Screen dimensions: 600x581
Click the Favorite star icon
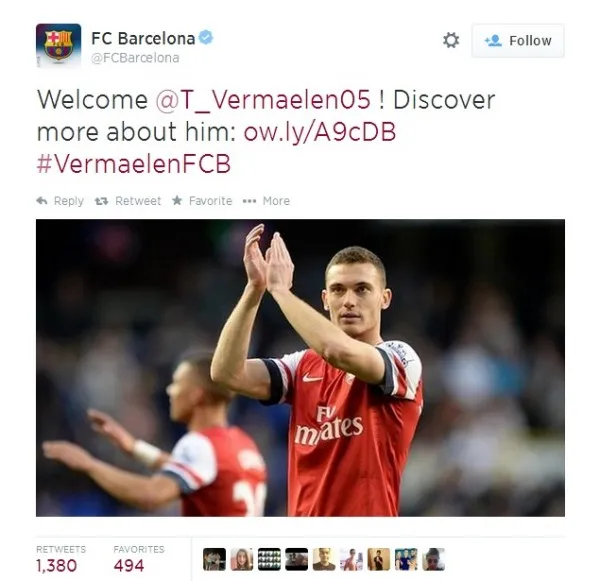(177, 200)
